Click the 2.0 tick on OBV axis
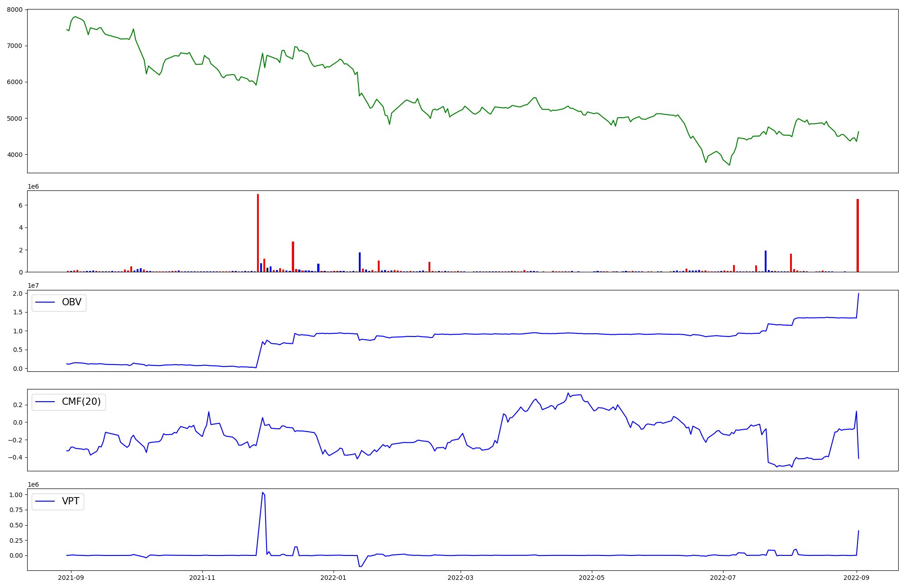 [x=18, y=294]
